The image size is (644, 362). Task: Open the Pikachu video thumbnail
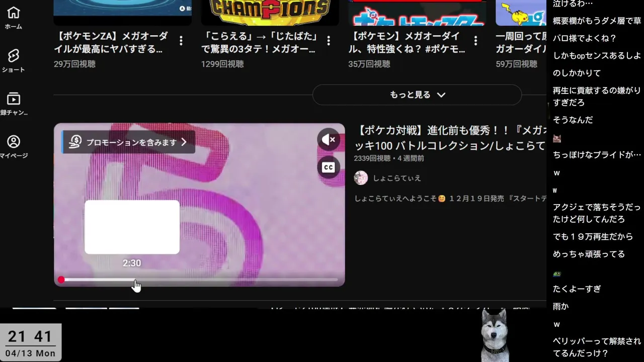pos(521,13)
